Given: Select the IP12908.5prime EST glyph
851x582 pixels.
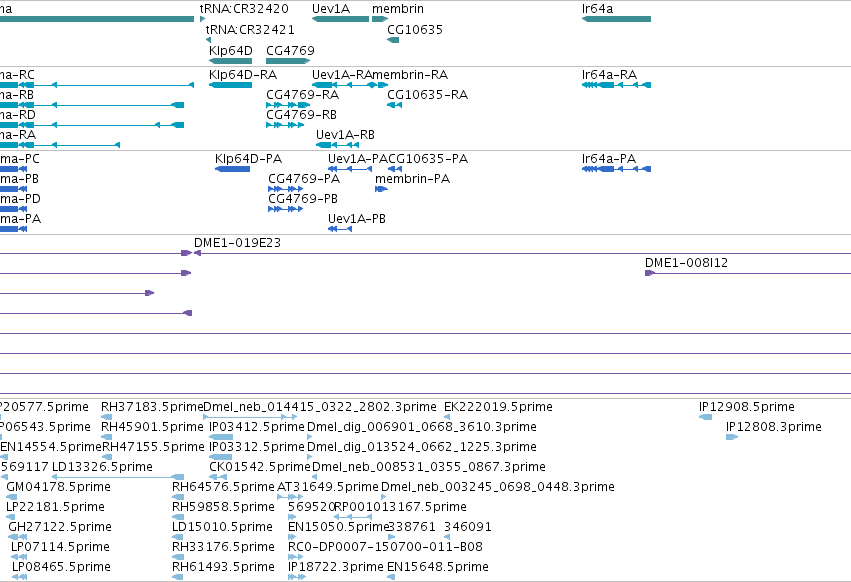Looking at the screenshot, I should 706,417.
